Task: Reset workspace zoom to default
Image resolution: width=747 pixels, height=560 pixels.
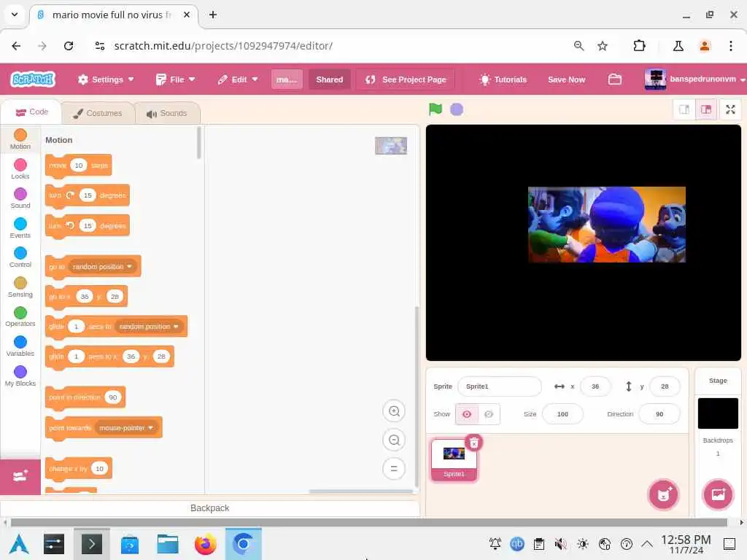Action: (394, 469)
